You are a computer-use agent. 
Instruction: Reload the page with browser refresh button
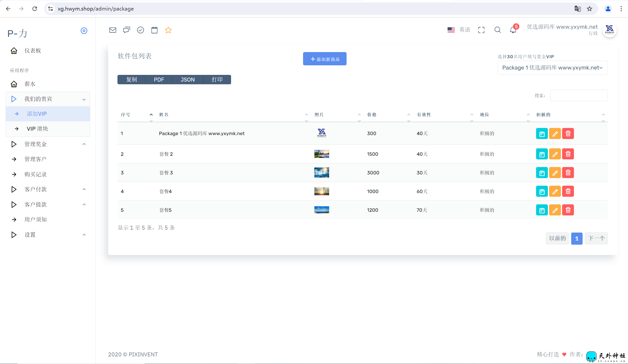pyautogui.click(x=35, y=9)
